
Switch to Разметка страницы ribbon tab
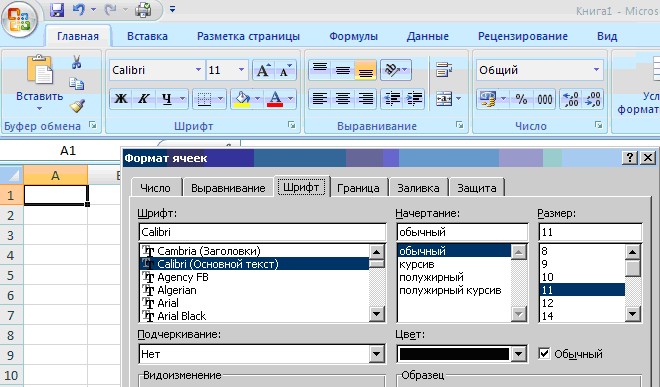tap(248, 36)
